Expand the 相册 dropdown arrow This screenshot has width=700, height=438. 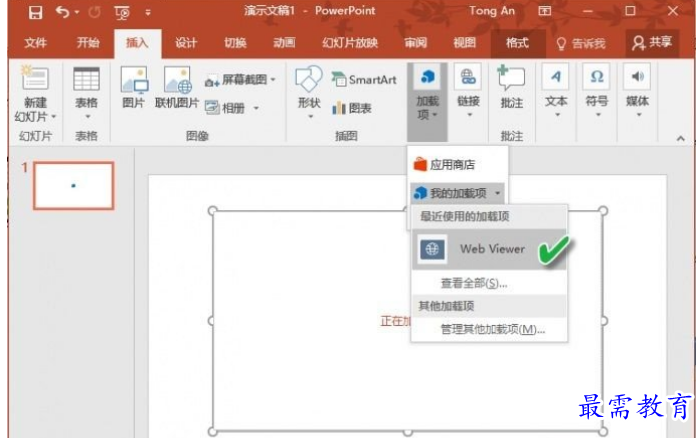[x=256, y=108]
